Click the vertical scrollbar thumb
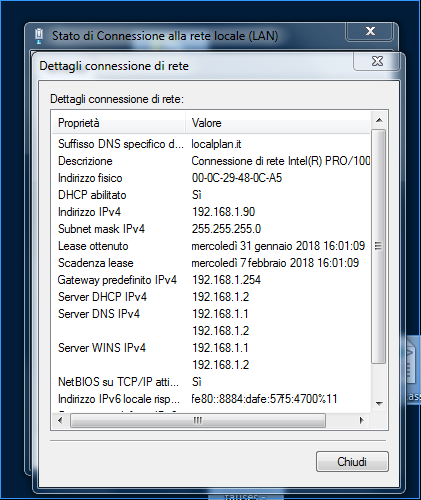The height and width of the screenshot is (500, 421). pos(379,247)
